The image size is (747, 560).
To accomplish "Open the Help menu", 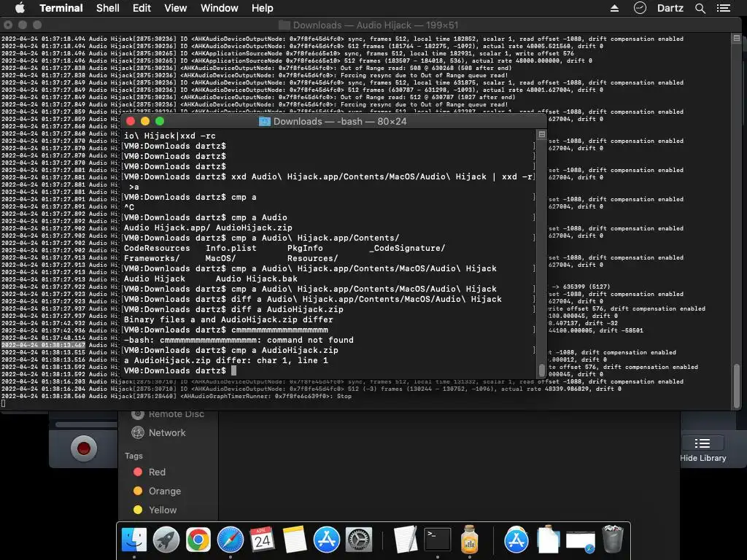I will (262, 8).
